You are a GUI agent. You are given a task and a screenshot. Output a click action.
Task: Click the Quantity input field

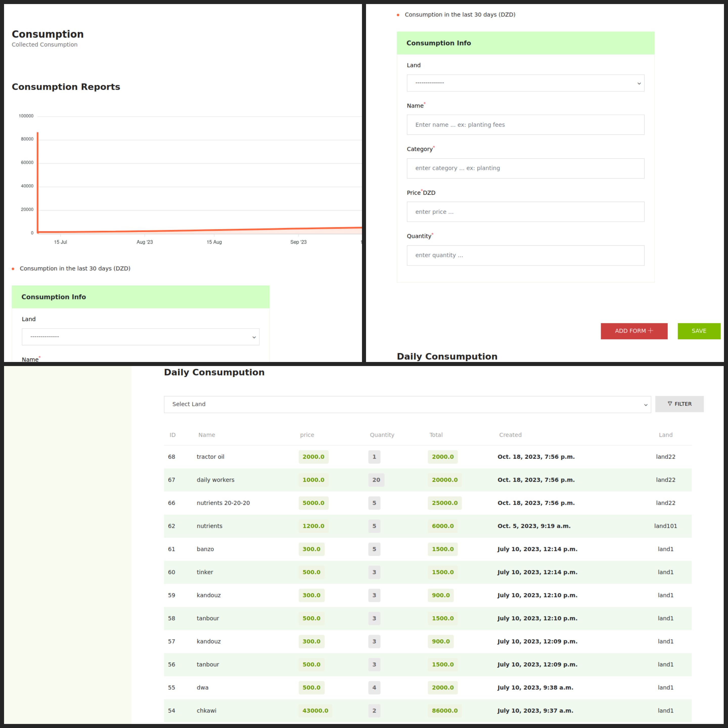click(525, 256)
